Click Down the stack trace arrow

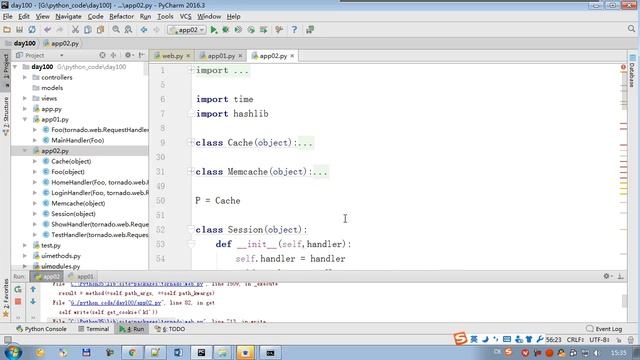[x=33, y=302]
